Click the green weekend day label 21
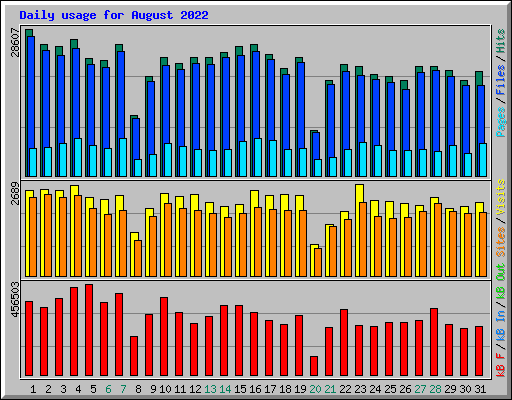 pyautogui.click(x=330, y=389)
